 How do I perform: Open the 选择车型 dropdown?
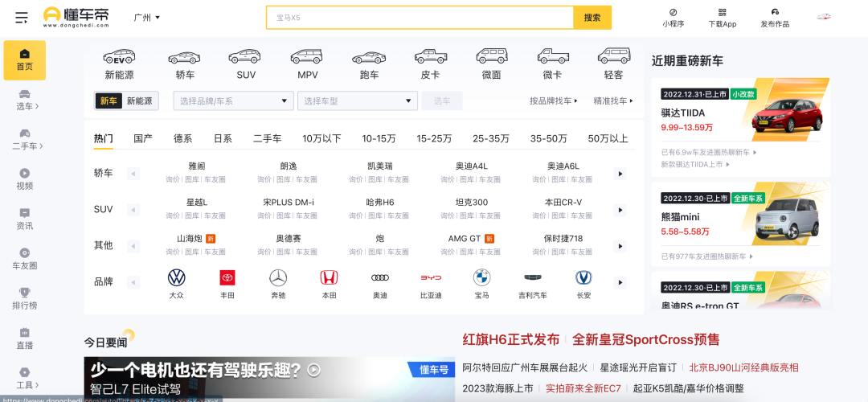tap(357, 101)
